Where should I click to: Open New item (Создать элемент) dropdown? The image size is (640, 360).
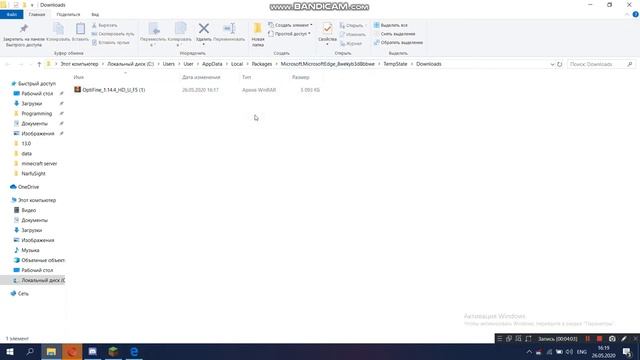[290, 25]
